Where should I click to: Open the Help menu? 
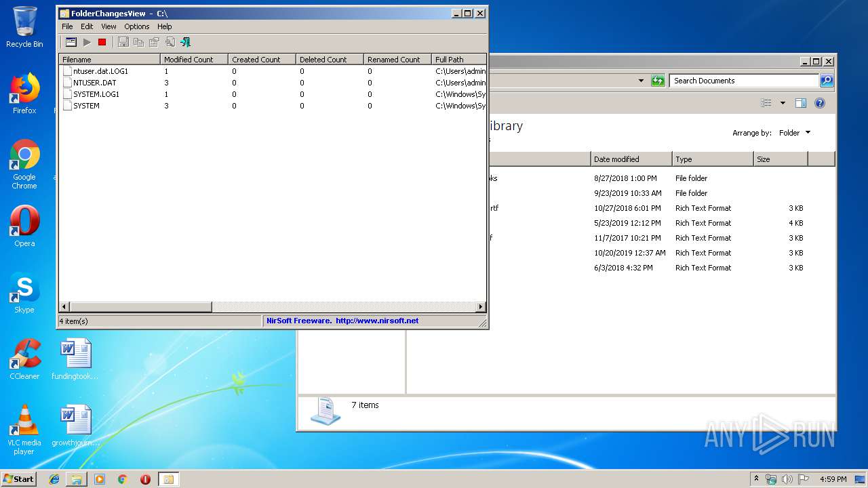click(x=165, y=26)
